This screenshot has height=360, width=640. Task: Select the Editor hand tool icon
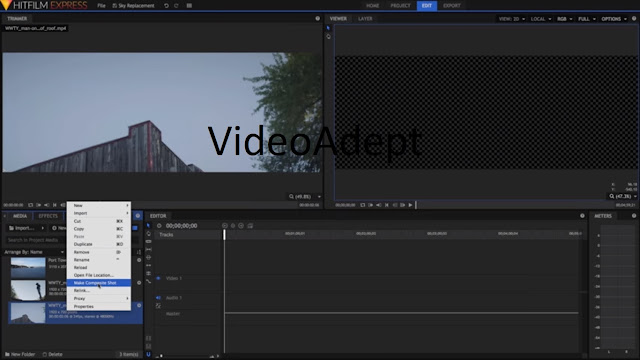(x=148, y=233)
